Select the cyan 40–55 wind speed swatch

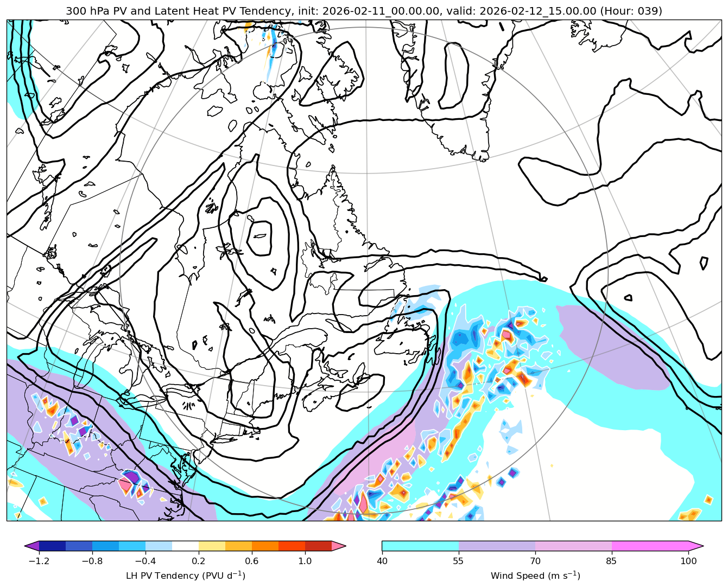point(420,546)
